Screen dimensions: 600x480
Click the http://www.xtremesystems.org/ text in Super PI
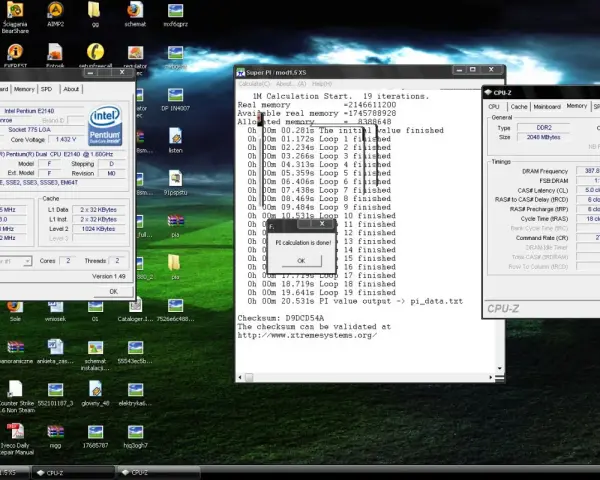pos(307,335)
